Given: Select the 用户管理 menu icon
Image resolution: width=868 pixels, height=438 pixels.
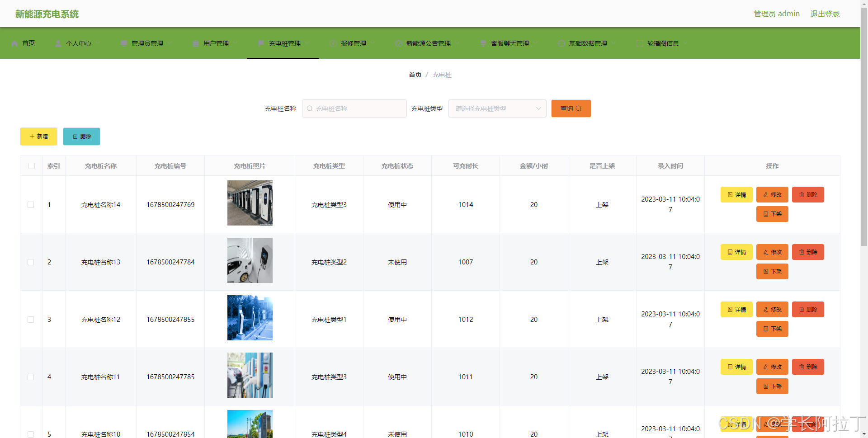Looking at the screenshot, I should click(195, 43).
